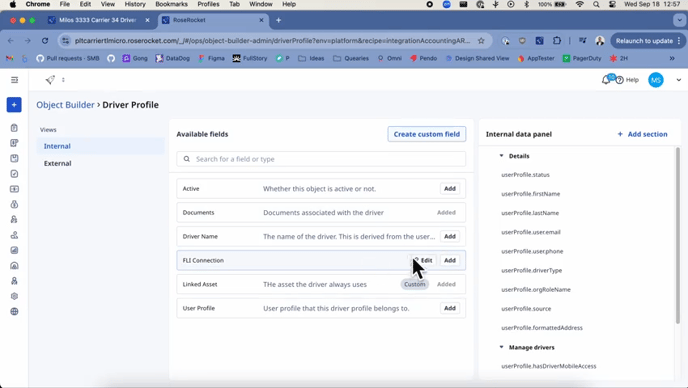The image size is (688, 388).
Task: Open the DataDog bookmark
Action: pyautogui.click(x=173, y=58)
